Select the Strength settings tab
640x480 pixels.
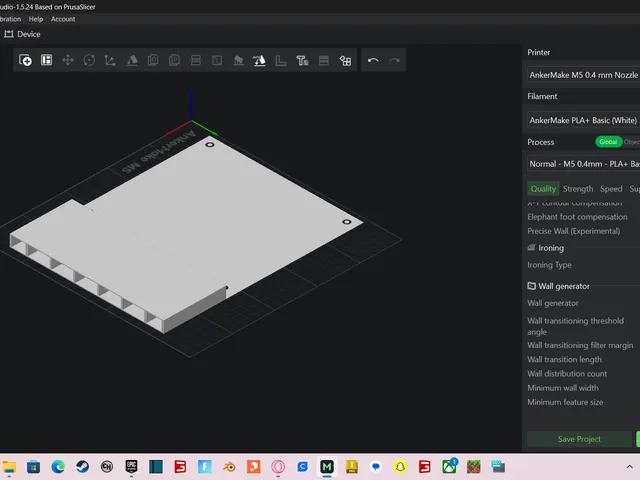(578, 189)
